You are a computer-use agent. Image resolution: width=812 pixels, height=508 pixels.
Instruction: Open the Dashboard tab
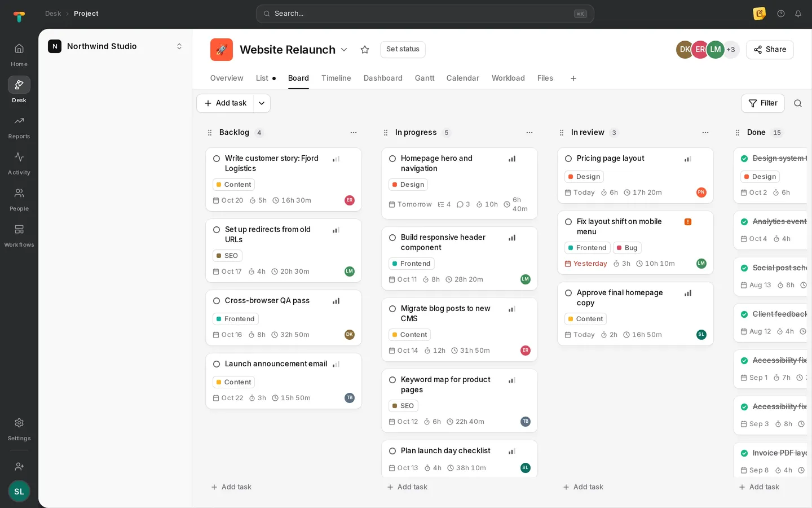(x=383, y=78)
